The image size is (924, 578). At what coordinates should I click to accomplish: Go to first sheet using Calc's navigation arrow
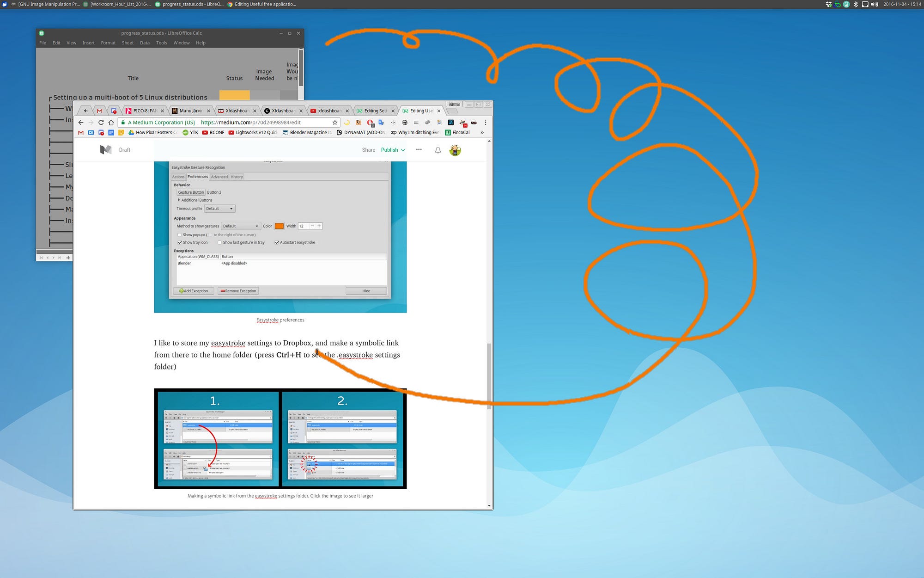(x=42, y=258)
